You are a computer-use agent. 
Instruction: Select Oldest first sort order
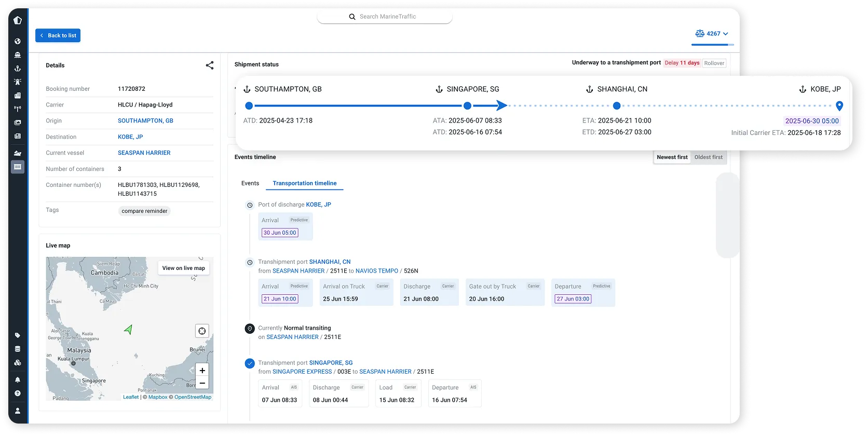[708, 157]
